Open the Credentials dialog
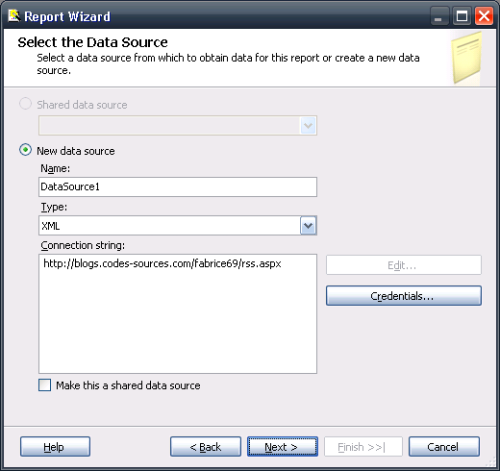 [x=404, y=296]
